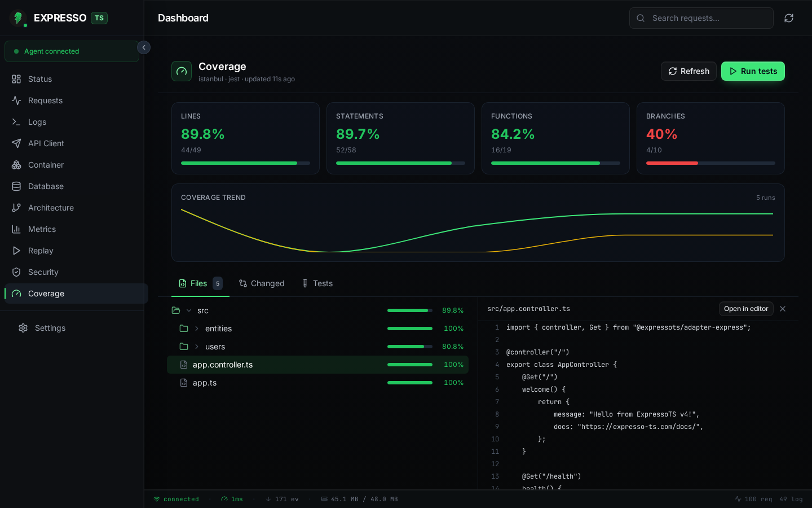Screen dimensions: 812x508
Task: Click the Functions coverage progress bar
Action: [555, 163]
